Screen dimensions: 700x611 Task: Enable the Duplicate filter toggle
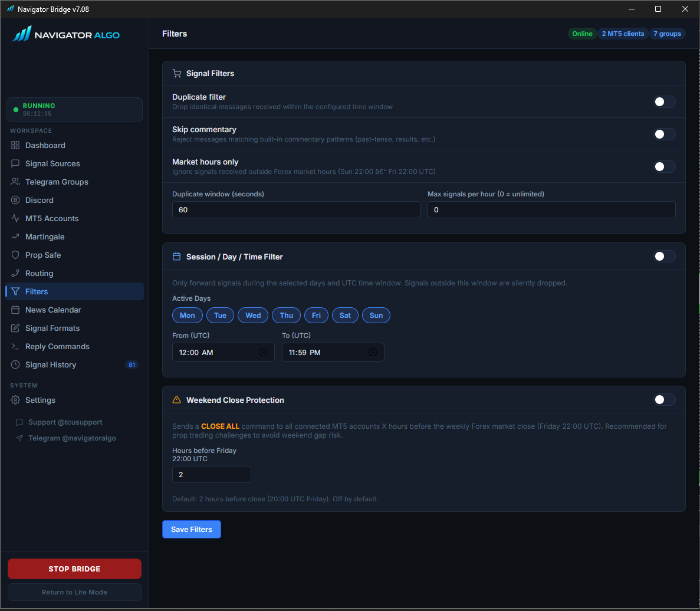(664, 102)
